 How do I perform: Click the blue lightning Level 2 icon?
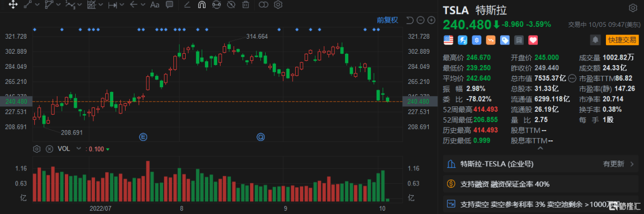pos(462,40)
